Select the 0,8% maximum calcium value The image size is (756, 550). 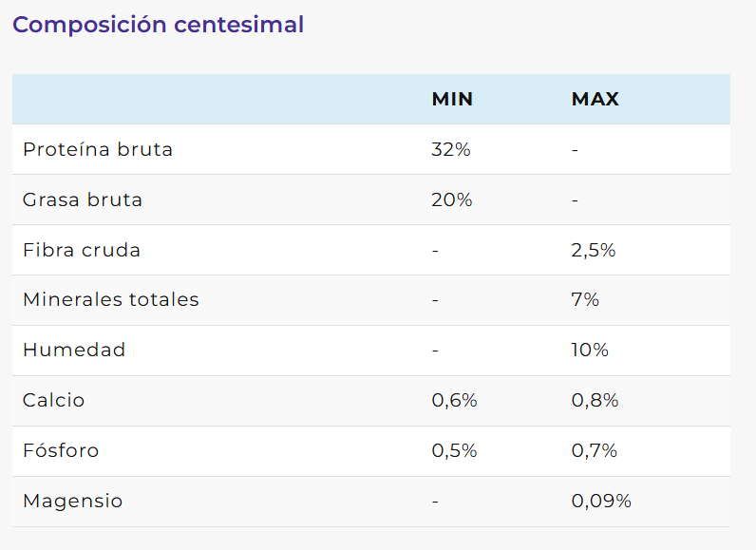(595, 400)
